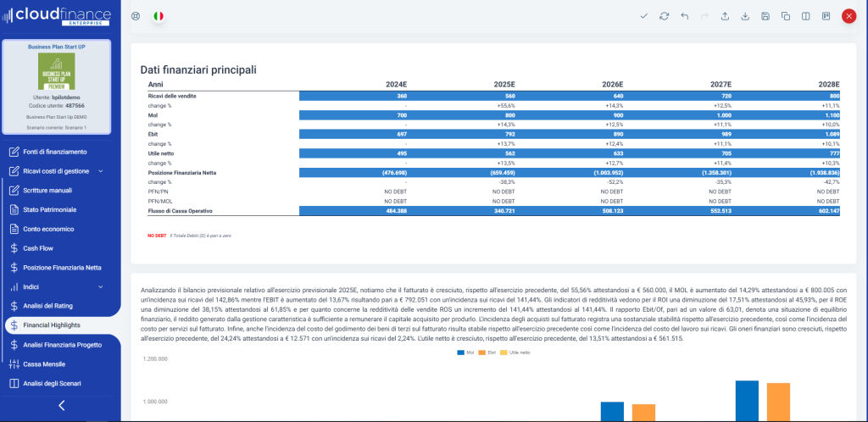Screen dimensions: 868x422
Task: Click the Flusso di Cassa Operativo row label
Action: click(180, 211)
